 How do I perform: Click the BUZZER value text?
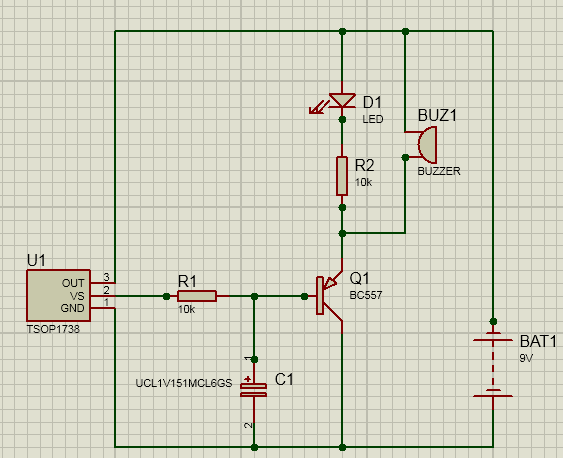(439, 171)
